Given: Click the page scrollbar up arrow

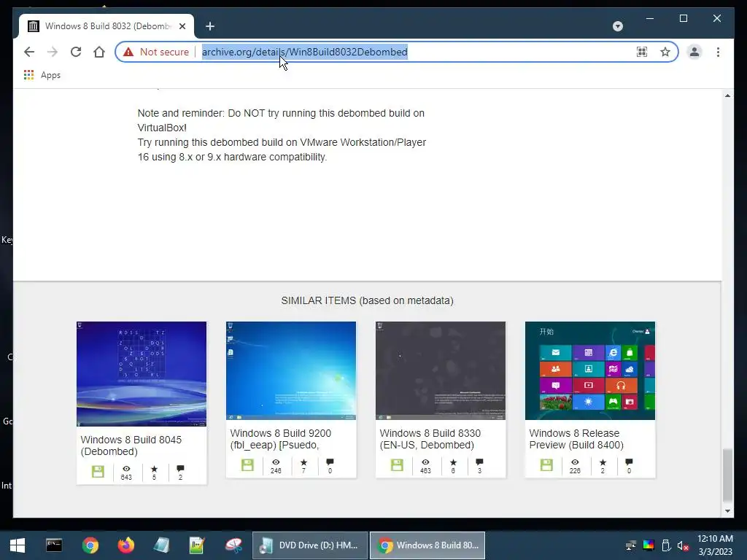Looking at the screenshot, I should [x=727, y=96].
